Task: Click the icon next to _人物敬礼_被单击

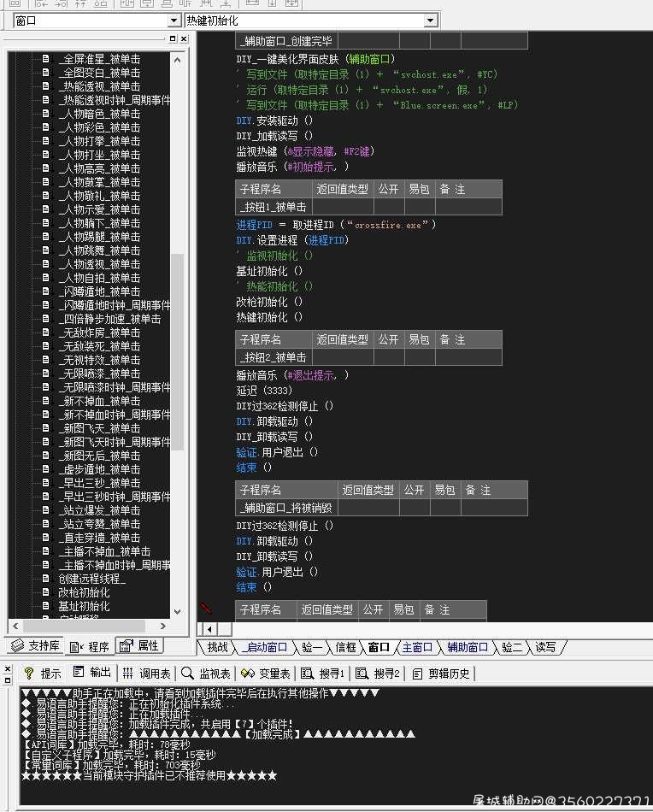Action: coord(46,196)
